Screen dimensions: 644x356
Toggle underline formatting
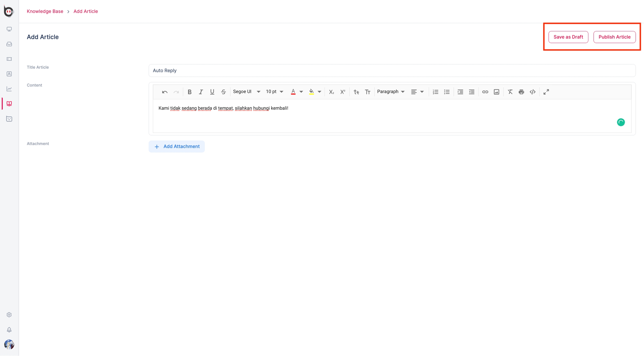click(212, 92)
